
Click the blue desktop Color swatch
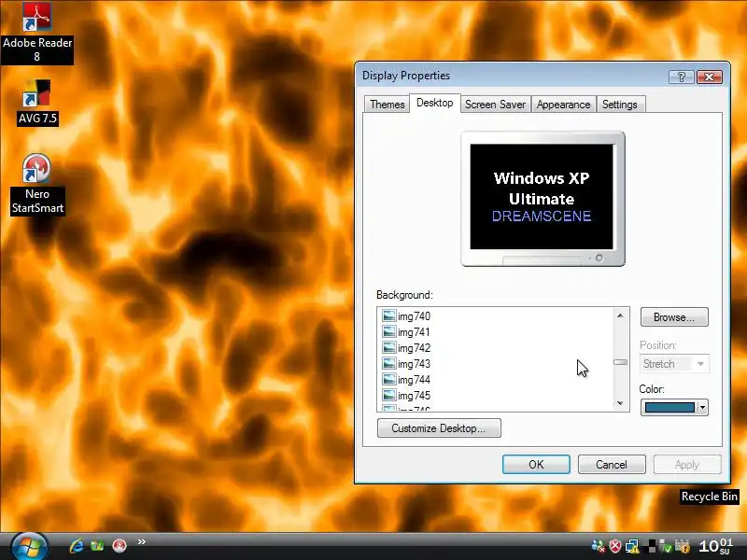tap(669, 408)
